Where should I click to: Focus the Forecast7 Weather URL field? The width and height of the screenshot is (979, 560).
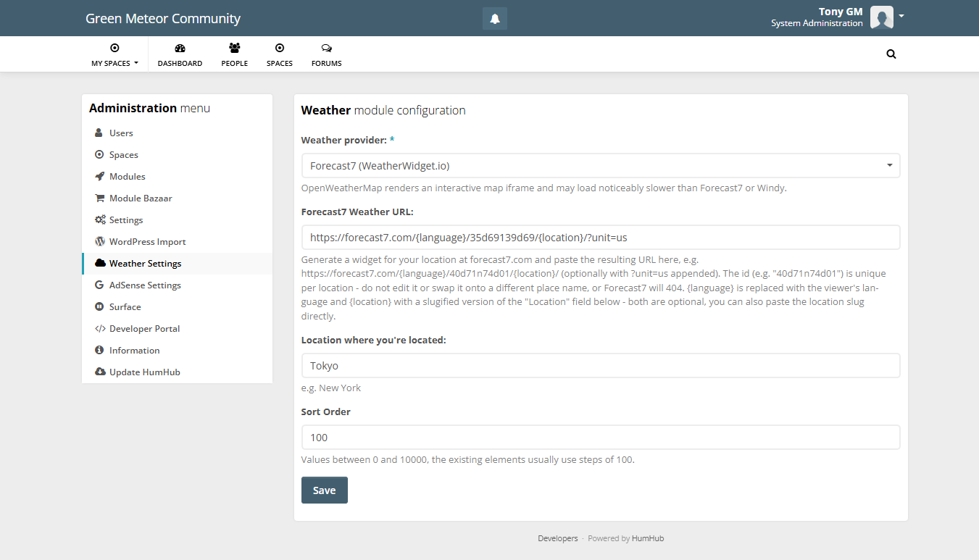601,237
